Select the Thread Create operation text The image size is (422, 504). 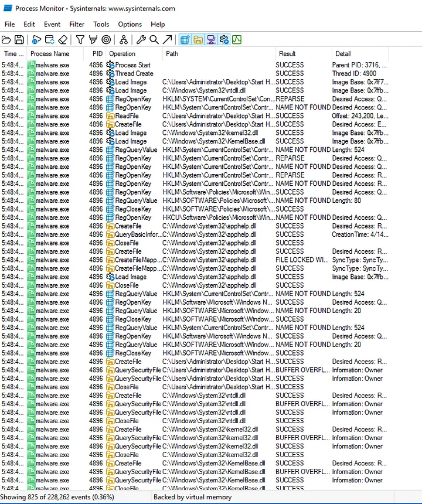[x=134, y=73]
